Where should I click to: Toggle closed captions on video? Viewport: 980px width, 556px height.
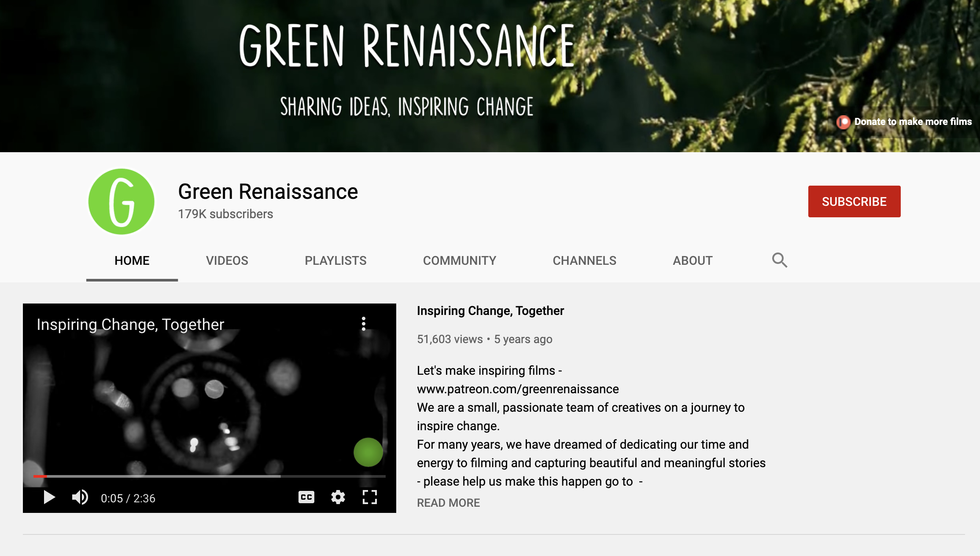point(306,497)
